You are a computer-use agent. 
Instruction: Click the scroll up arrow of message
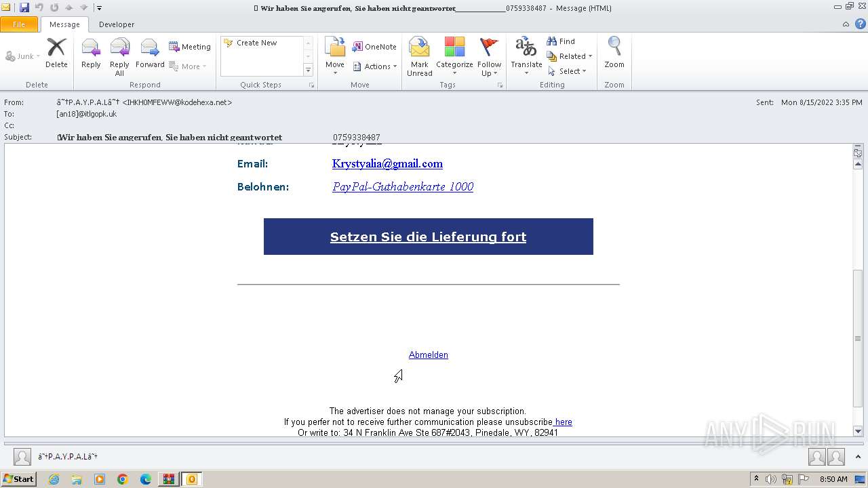click(858, 164)
